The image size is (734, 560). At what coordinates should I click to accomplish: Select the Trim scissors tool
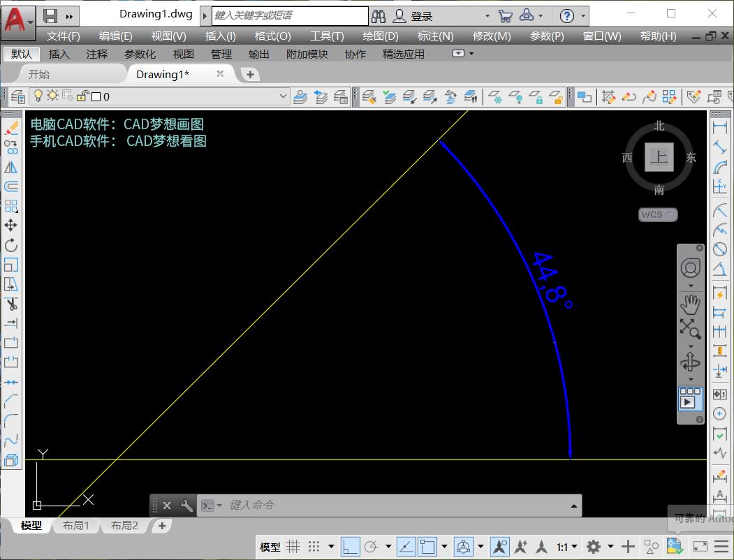pyautogui.click(x=11, y=304)
